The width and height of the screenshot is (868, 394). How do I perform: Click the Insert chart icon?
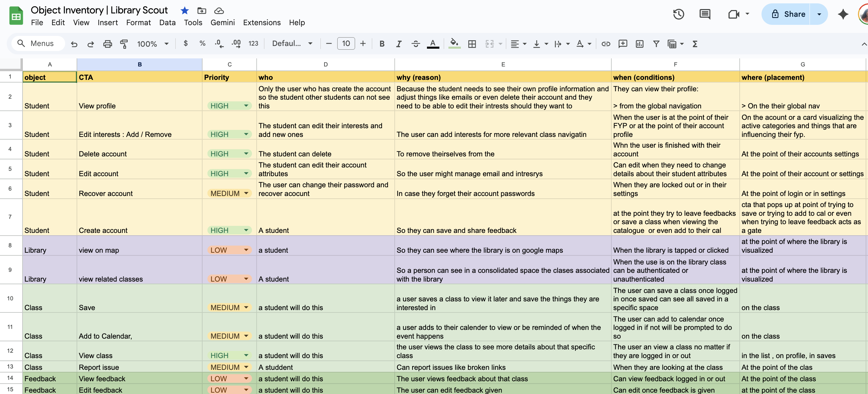pos(639,44)
